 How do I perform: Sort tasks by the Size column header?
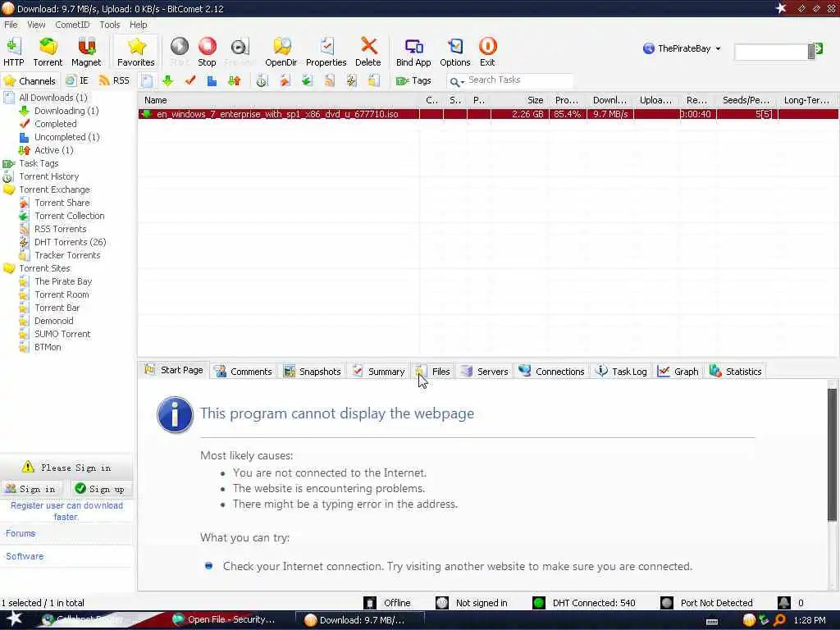(x=518, y=100)
